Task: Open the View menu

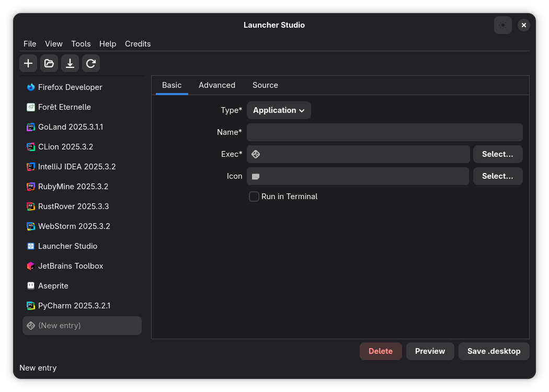Action: coord(53,44)
